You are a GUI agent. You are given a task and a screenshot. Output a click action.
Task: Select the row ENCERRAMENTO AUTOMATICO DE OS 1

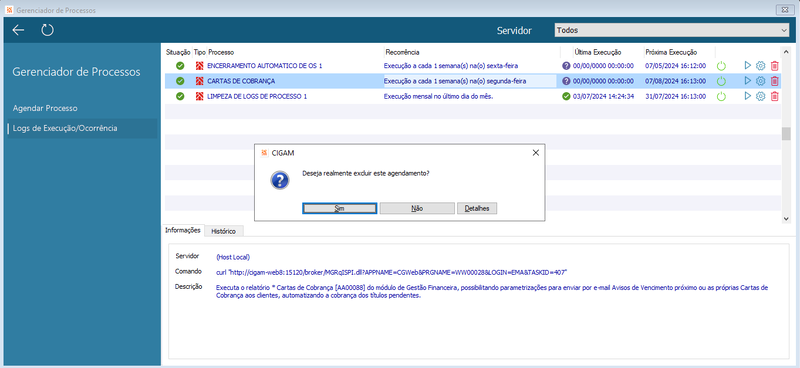(472, 66)
